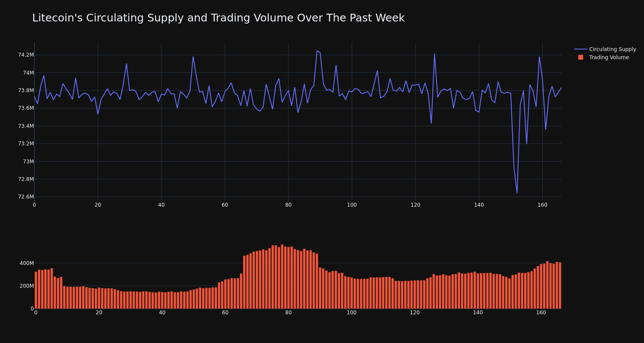Click the 200M label on volume chart
Screen dimensions: 644x343
pyautogui.click(x=26, y=286)
